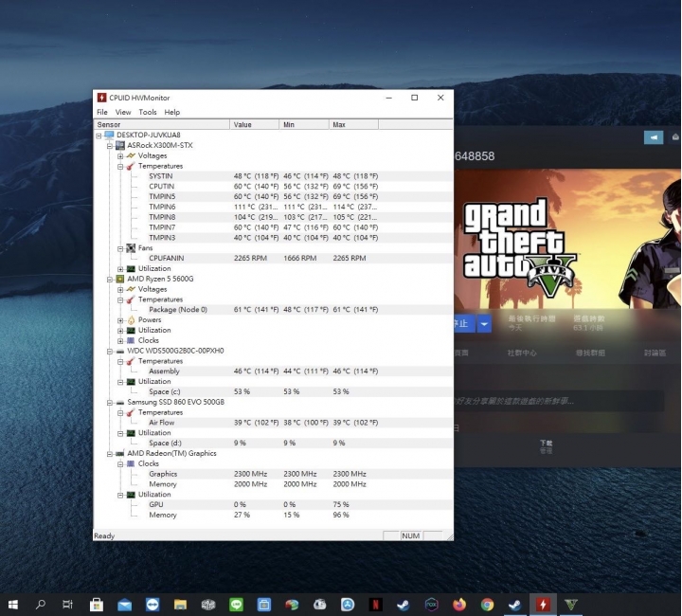Open Microsoft Store from taskbar
The width and height of the screenshot is (682, 616).
pyautogui.click(x=96, y=605)
